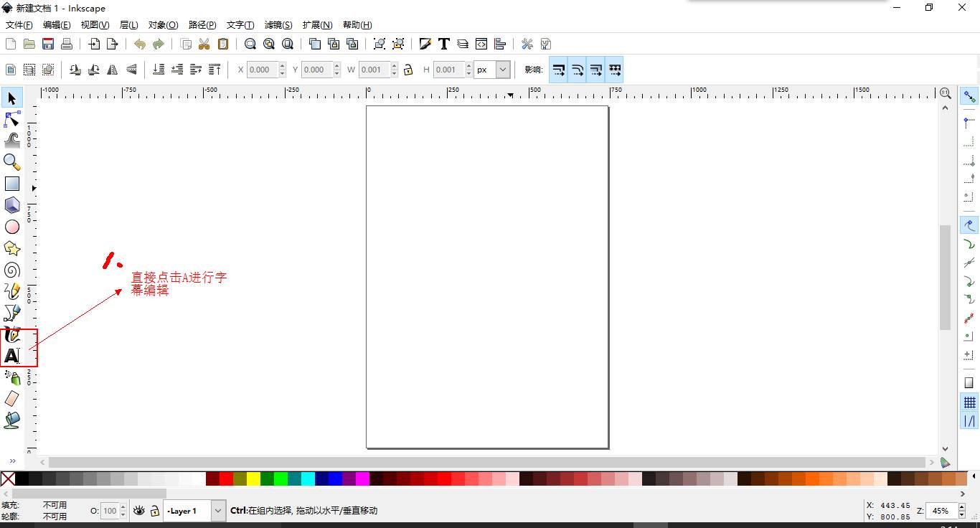
Task: Toggle snap to guides button
Action: [969, 421]
